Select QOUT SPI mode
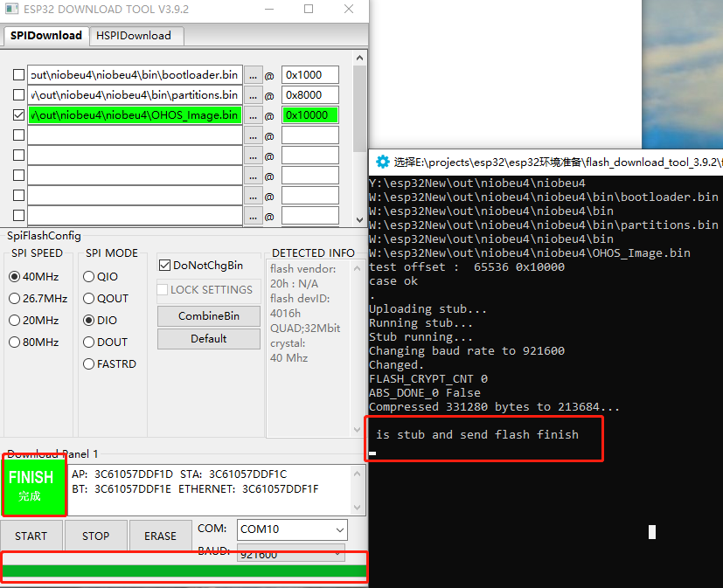Image resolution: width=723 pixels, height=588 pixels. pyautogui.click(x=88, y=299)
